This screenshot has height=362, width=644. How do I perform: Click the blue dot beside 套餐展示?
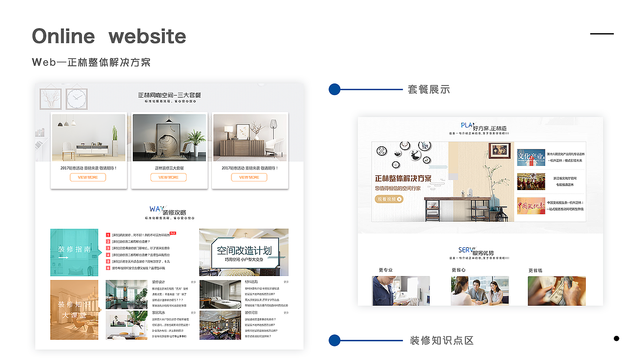tap(335, 89)
